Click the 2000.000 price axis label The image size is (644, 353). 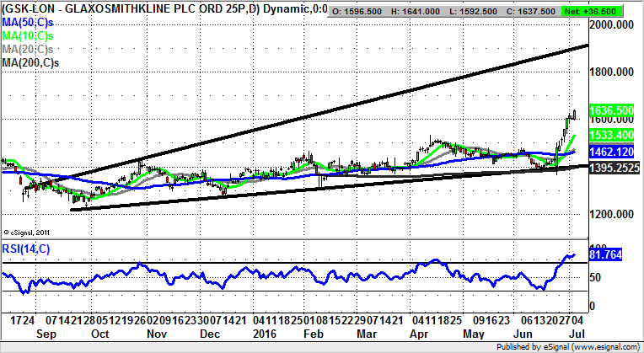612,25
